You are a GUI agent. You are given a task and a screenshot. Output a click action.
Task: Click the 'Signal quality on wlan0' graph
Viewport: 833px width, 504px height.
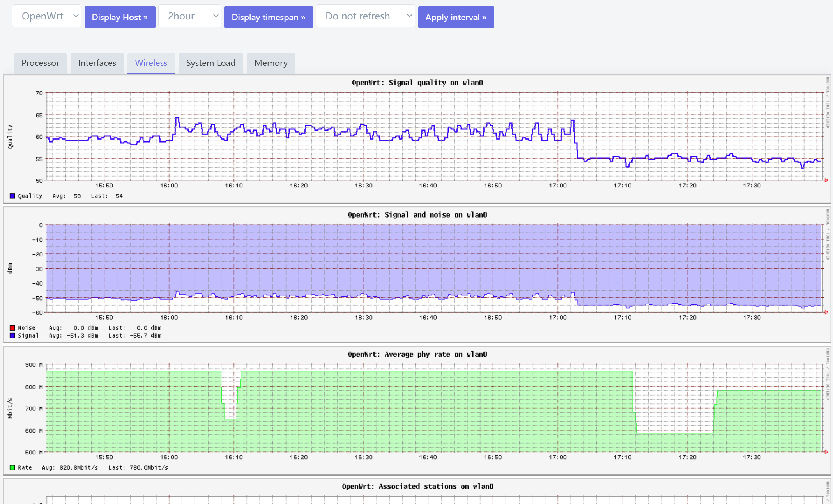click(x=417, y=136)
